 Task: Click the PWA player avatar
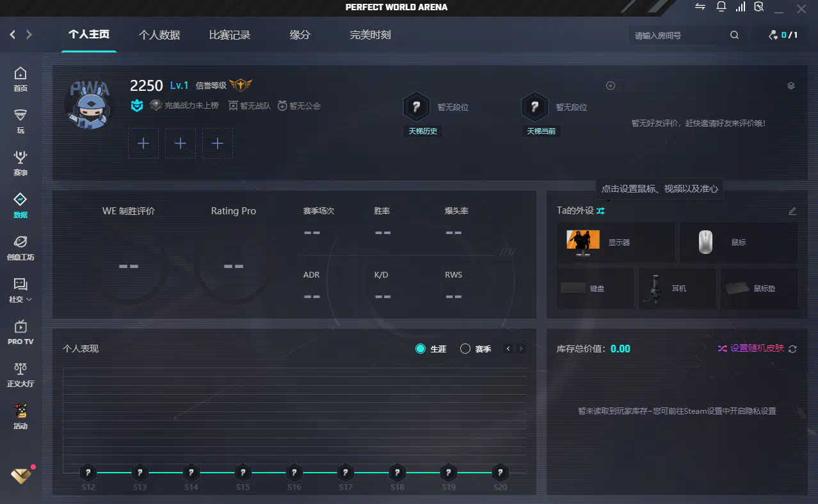(x=89, y=105)
